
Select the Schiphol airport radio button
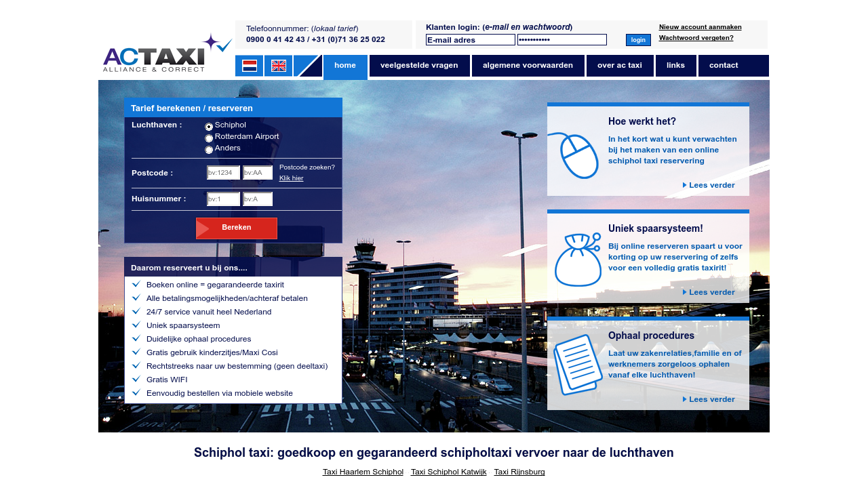(x=209, y=127)
